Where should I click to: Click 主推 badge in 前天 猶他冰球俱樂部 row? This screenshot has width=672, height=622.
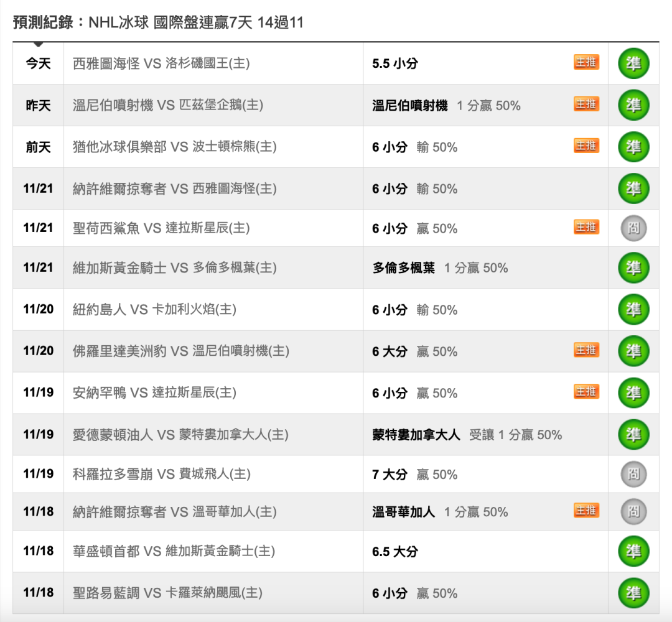(586, 146)
